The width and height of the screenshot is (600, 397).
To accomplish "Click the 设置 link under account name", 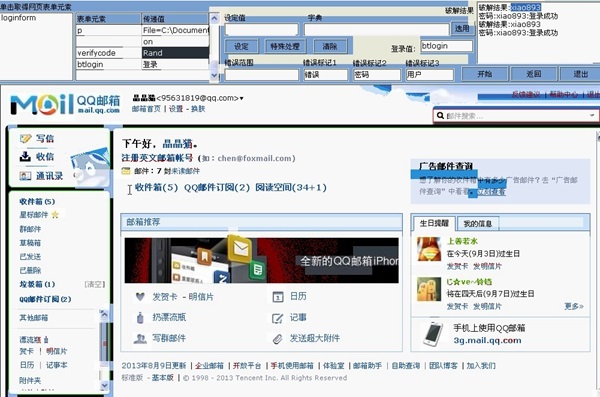I will pos(176,109).
